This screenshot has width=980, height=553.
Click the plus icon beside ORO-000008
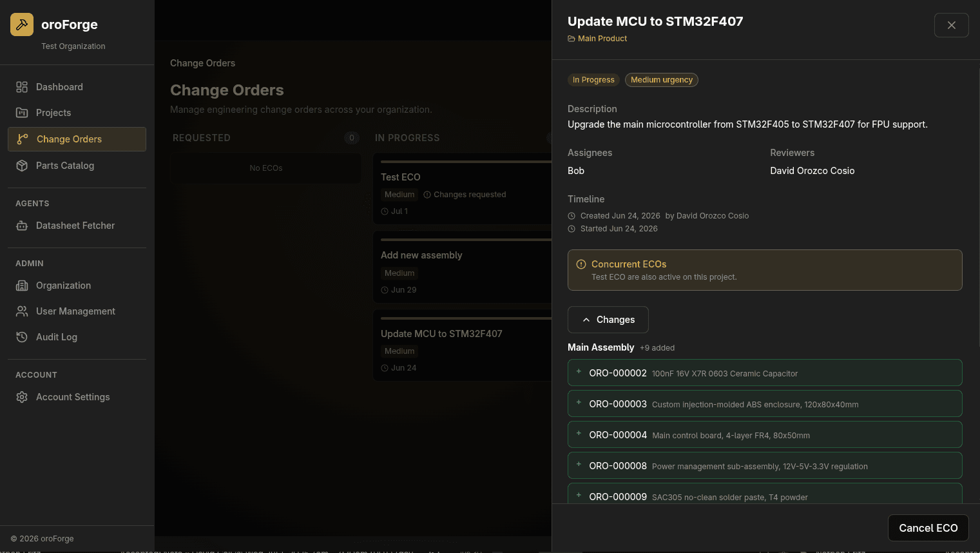579,464
